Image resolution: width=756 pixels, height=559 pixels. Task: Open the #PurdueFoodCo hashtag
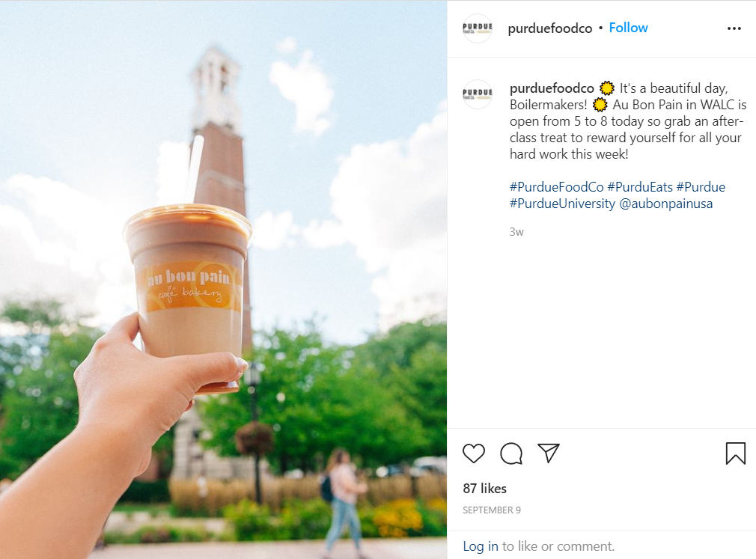pos(556,187)
